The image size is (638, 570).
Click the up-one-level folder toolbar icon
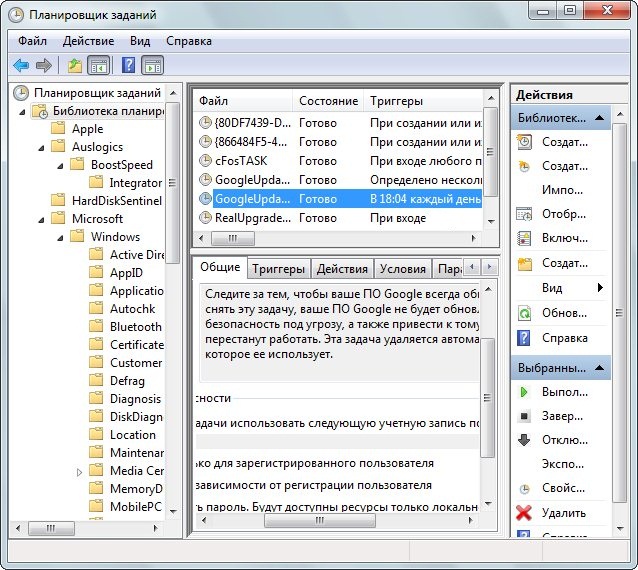point(75,66)
